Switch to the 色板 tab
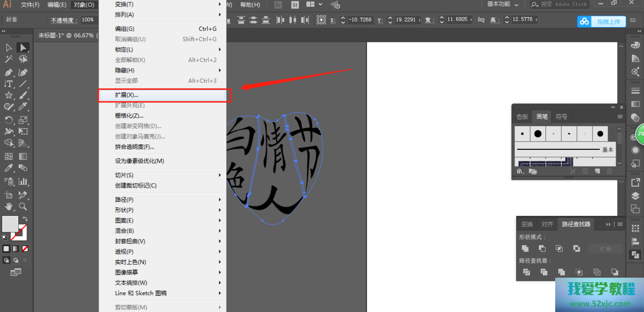 pyautogui.click(x=522, y=116)
